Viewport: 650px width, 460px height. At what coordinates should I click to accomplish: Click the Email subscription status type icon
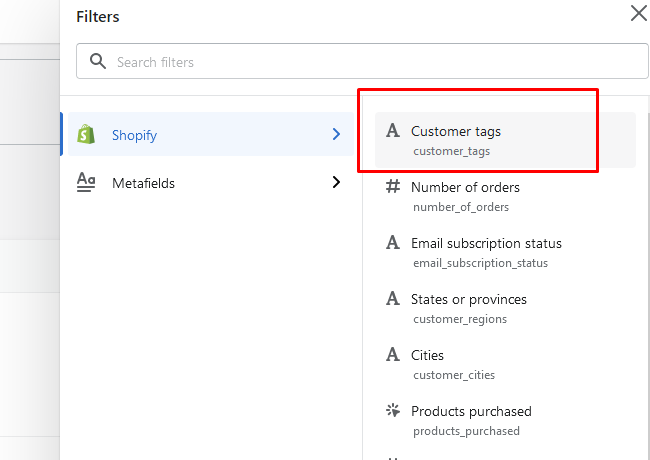pos(393,243)
